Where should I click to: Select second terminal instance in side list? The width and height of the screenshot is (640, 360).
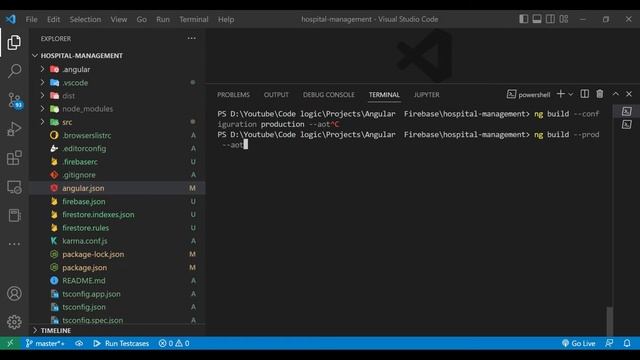pos(627,124)
